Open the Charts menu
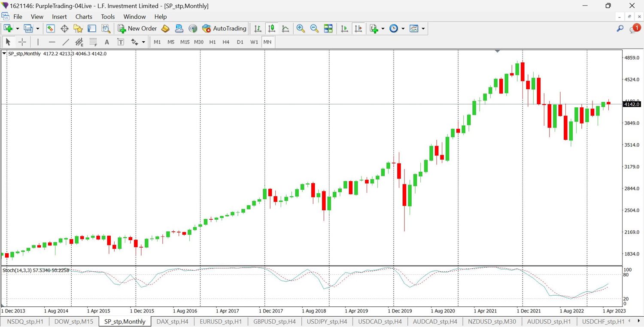Viewport: 644px width, 327px height. (84, 17)
